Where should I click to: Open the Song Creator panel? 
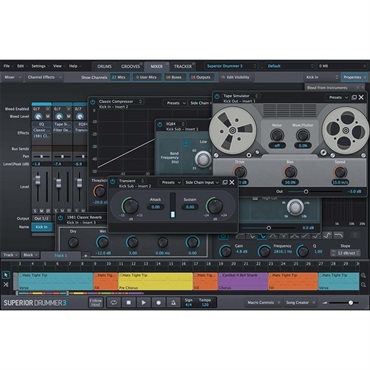click(300, 303)
